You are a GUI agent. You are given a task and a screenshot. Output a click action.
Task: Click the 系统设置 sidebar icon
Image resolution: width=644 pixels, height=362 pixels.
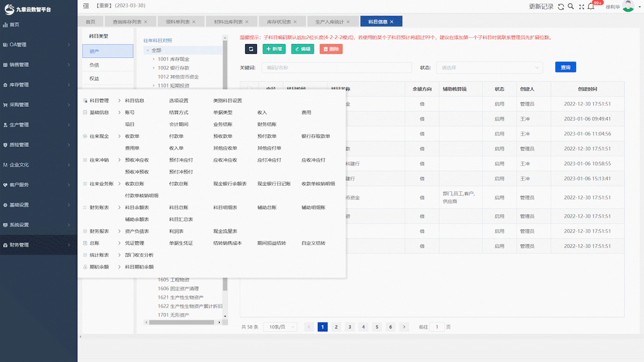tap(5, 225)
